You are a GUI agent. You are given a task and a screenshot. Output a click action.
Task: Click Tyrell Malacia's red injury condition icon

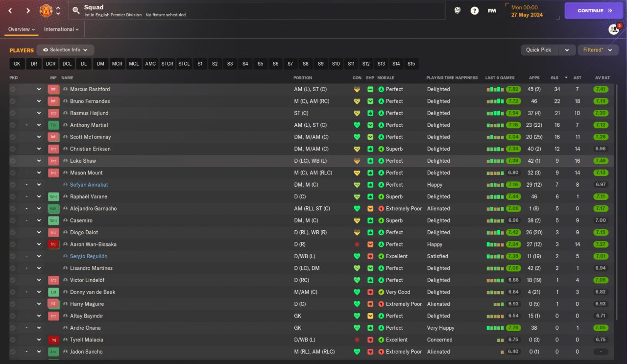click(x=357, y=340)
